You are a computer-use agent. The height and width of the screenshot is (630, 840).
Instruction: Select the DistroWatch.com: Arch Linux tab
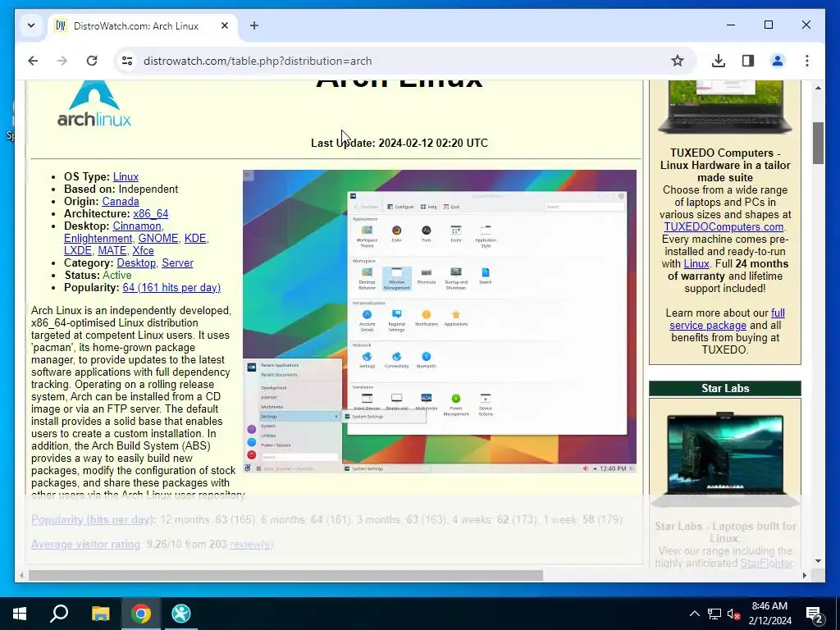point(136,25)
